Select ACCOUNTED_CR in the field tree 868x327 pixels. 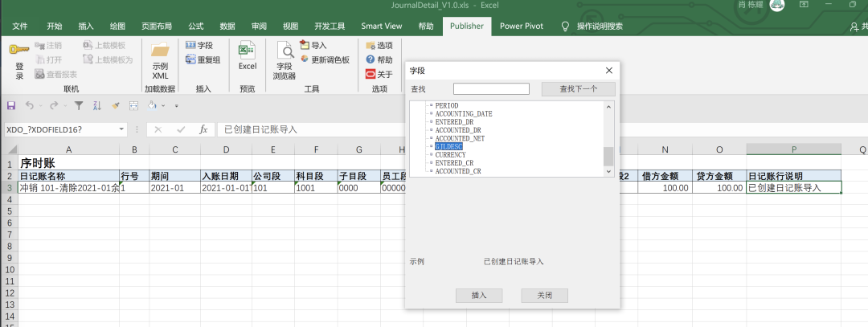(458, 171)
